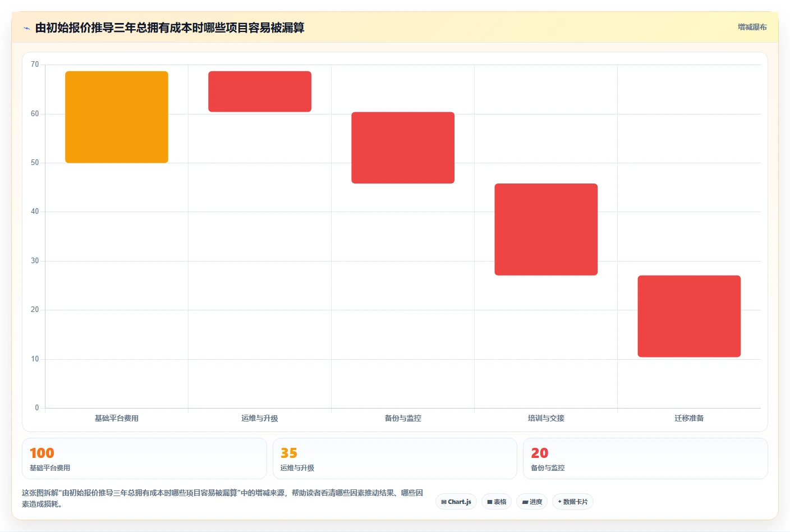Viewport: 790px width, 532px height.
Task: Click the red 备份与监控 bar in chart
Action: coord(403,148)
